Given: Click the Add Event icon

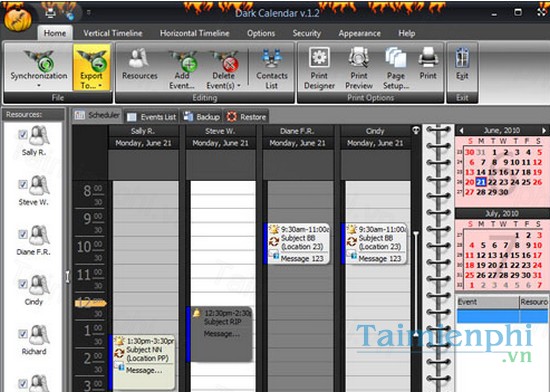Looking at the screenshot, I should click(x=183, y=61).
